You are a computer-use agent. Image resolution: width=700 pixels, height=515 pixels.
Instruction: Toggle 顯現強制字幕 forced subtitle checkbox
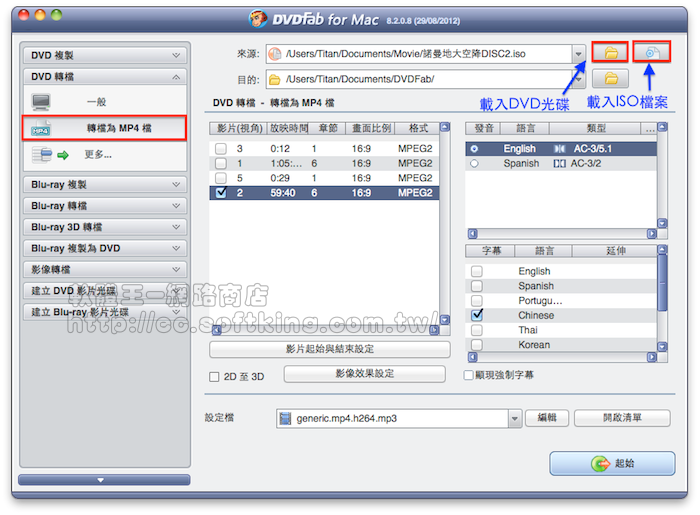[x=468, y=375]
